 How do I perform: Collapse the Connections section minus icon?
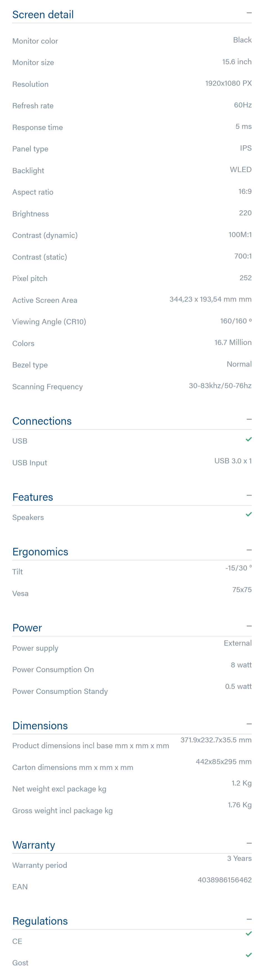[249, 419]
